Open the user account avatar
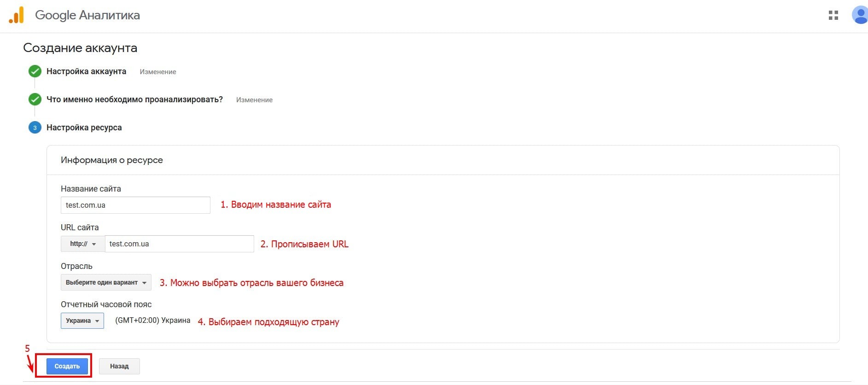Image resolution: width=868 pixels, height=385 pixels. 859,15
